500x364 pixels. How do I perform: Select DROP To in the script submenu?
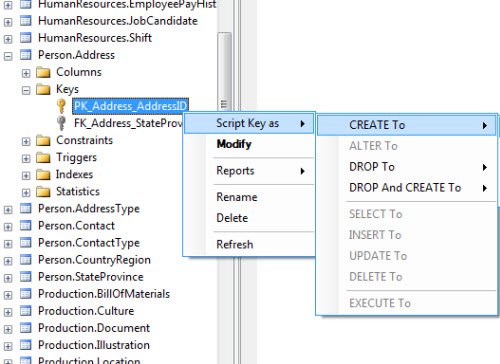407,167
